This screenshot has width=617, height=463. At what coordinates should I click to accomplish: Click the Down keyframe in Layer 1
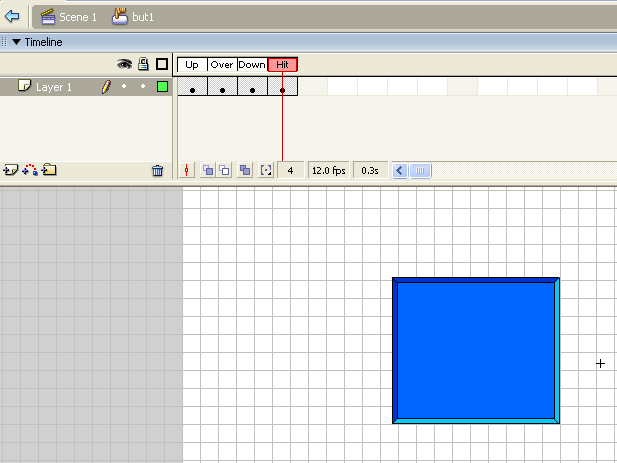pyautogui.click(x=252, y=87)
